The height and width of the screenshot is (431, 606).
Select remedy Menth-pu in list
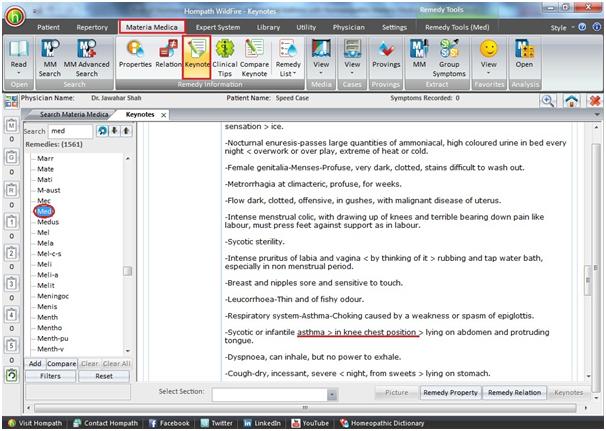click(x=53, y=338)
